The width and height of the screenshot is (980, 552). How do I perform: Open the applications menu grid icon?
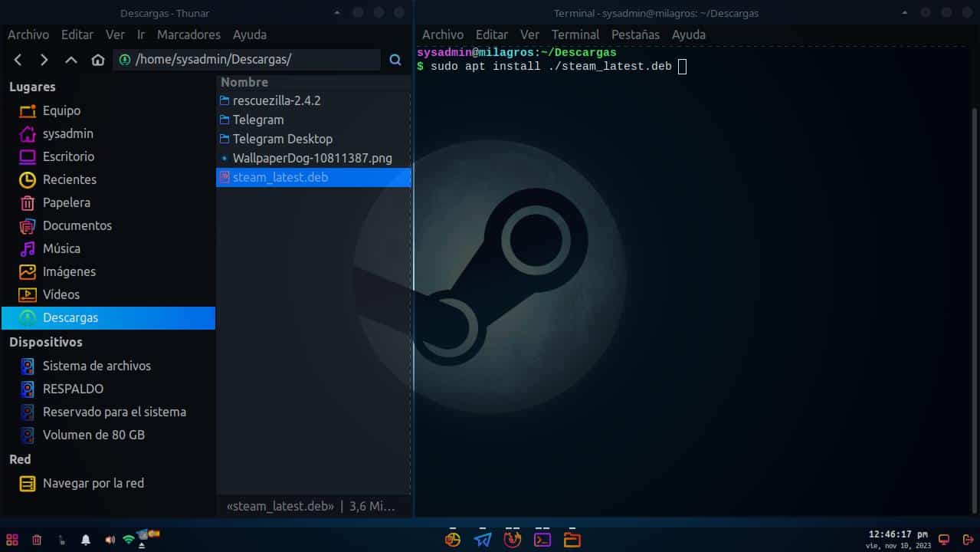click(x=12, y=540)
